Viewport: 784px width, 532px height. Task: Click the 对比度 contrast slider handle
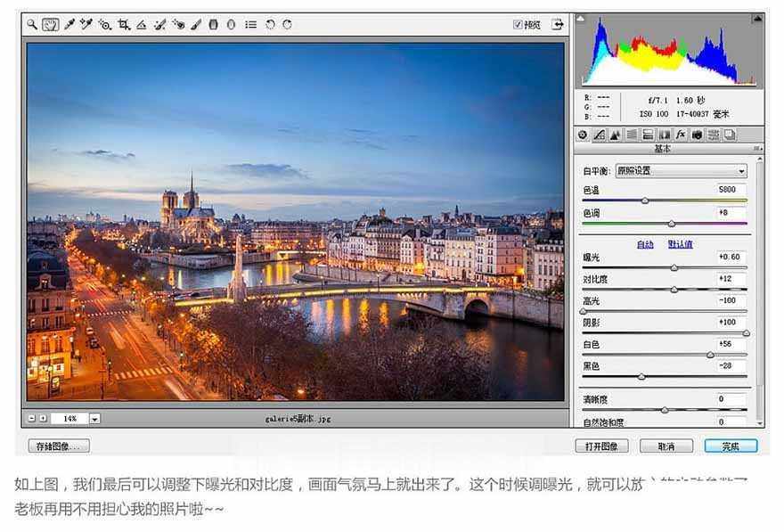coord(674,290)
